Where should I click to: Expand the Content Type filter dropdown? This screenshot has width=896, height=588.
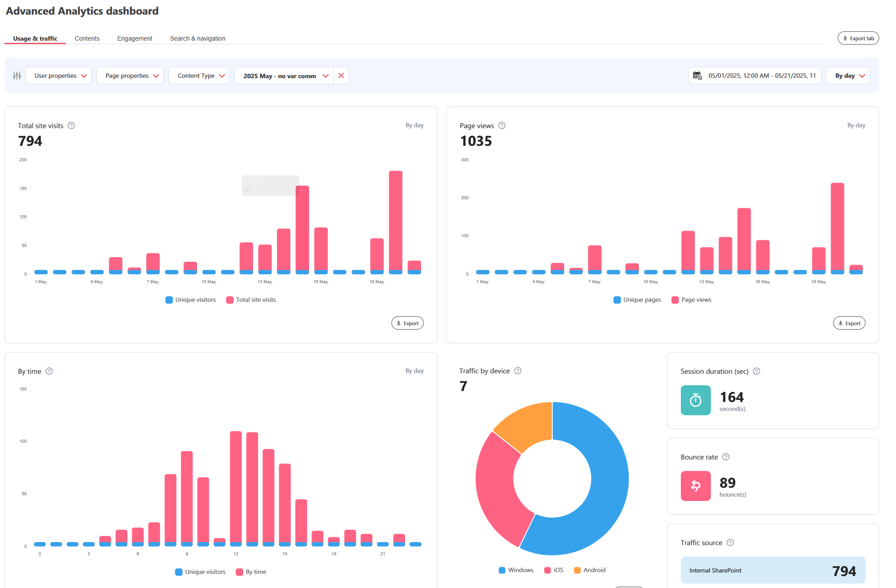pos(199,76)
